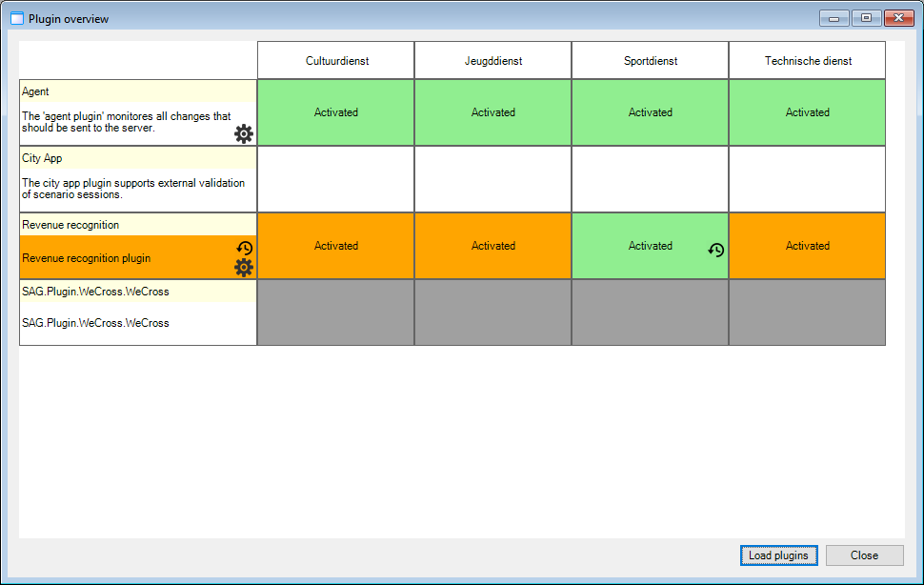Image resolution: width=924 pixels, height=585 pixels.
Task: Click orange Revenue recognition cell for Cultuurdienst
Action: click(x=335, y=246)
